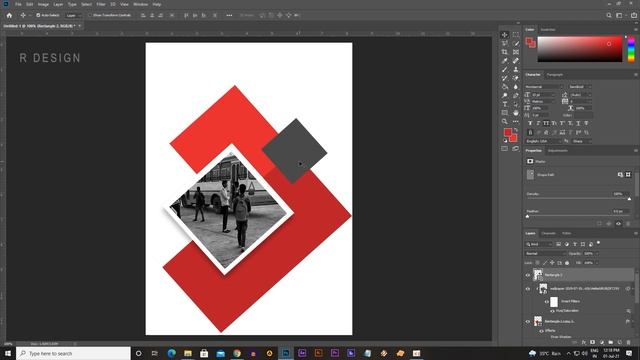Screen dimensions: 640x360
Task: Select the Zoom tool
Action: coord(504,121)
